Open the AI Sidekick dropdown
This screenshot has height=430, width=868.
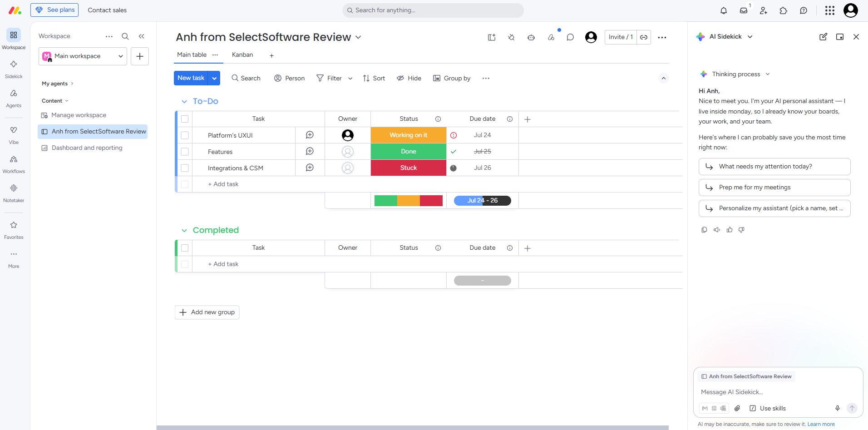[x=750, y=37]
